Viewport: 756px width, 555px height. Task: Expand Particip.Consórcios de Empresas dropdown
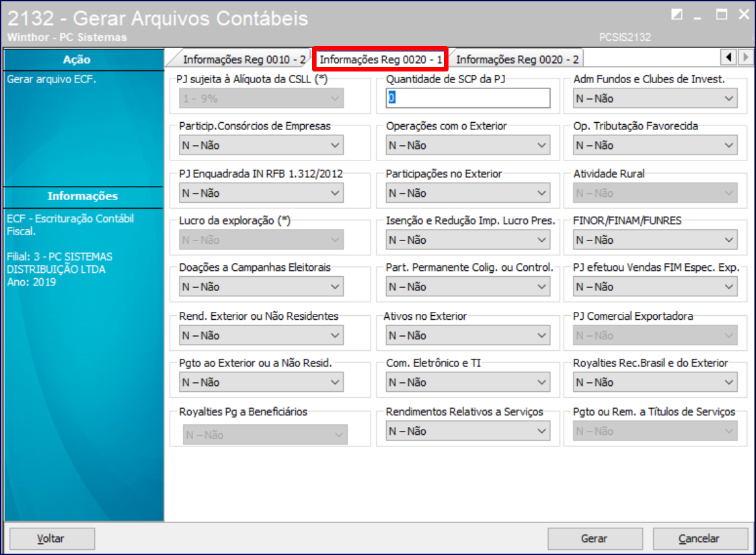261,145
